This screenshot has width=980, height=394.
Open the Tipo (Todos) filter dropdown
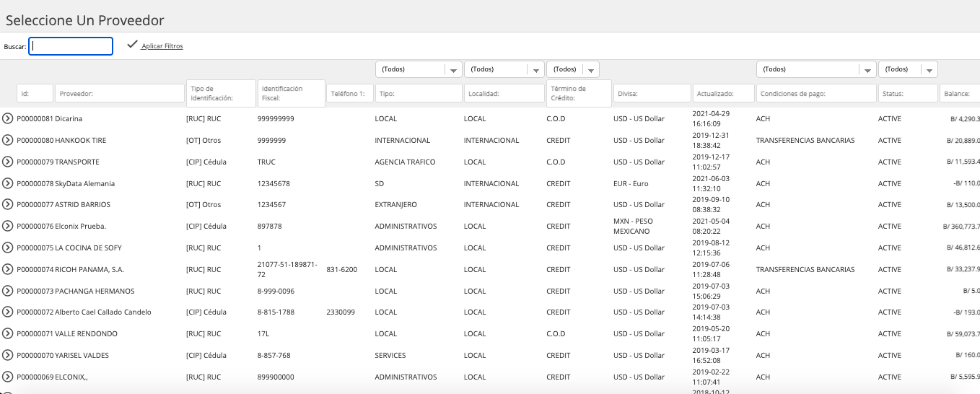pos(419,69)
